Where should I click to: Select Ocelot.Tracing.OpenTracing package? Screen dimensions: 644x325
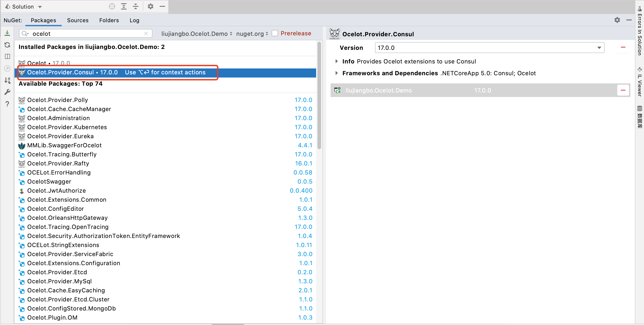coord(165,227)
